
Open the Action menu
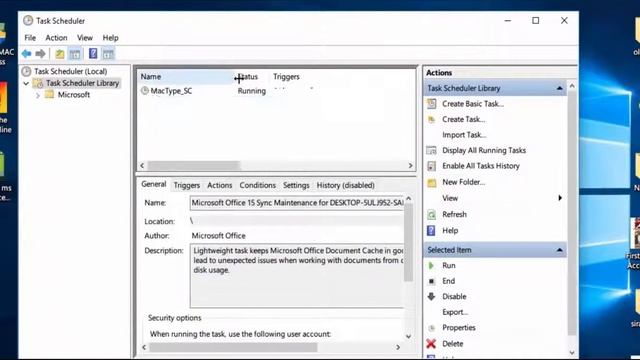pos(56,38)
